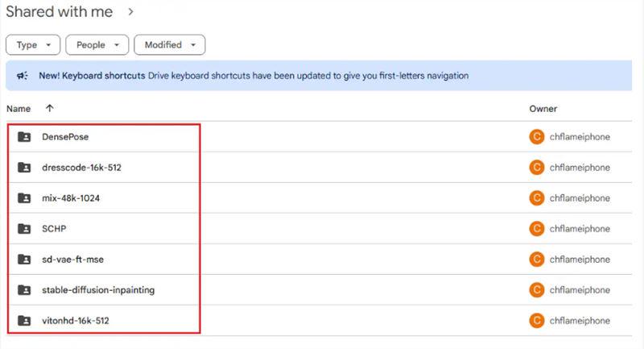Click the SCHP shared folder icon

coord(24,229)
